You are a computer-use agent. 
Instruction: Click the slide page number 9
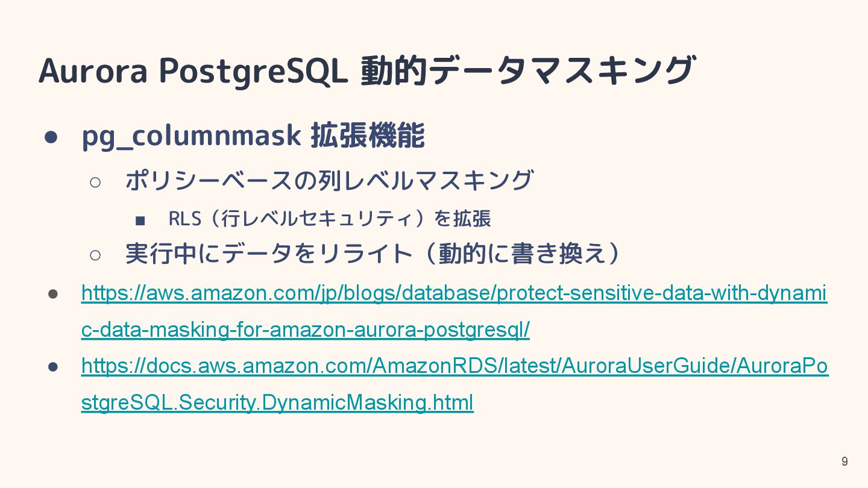coord(844,461)
